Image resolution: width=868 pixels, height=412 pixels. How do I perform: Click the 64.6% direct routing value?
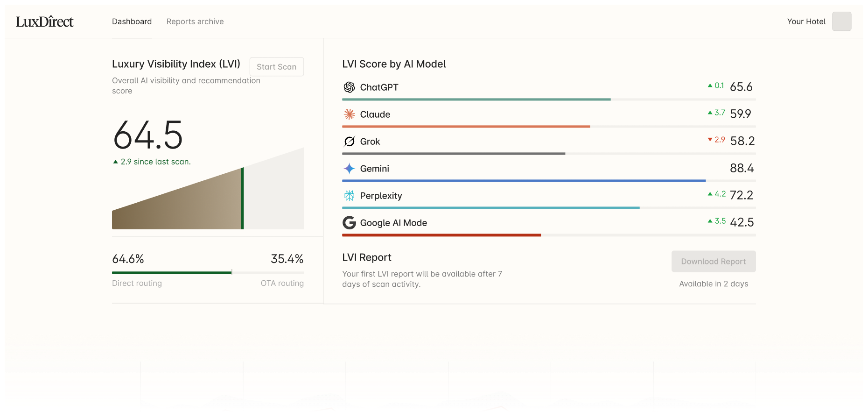pos(128,259)
